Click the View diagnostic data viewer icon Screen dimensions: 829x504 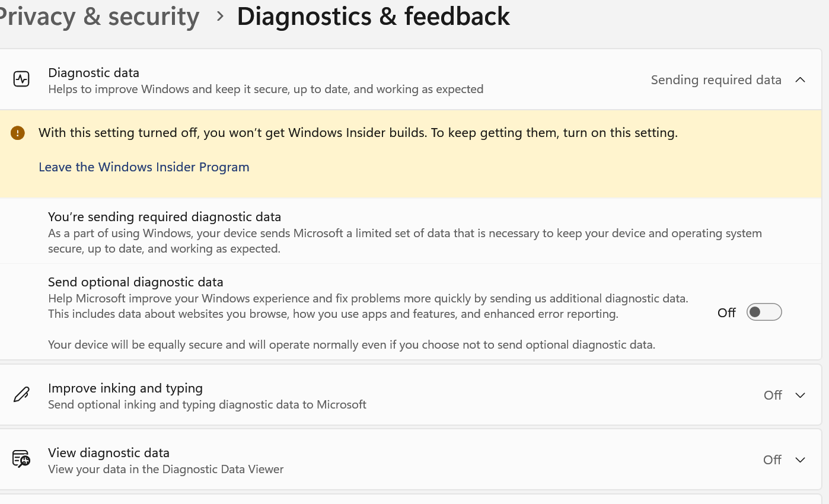pyautogui.click(x=21, y=459)
